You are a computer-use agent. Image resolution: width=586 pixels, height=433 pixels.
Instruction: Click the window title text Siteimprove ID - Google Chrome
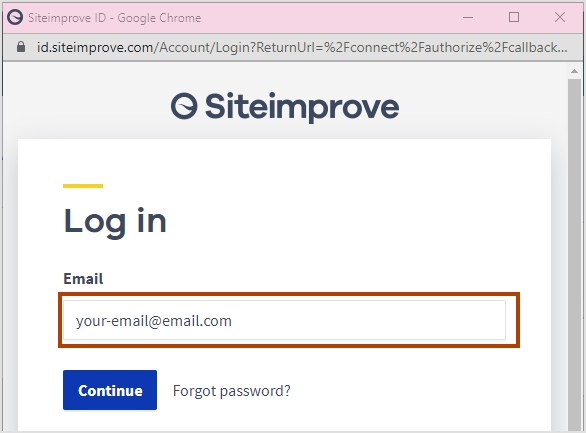click(x=115, y=18)
